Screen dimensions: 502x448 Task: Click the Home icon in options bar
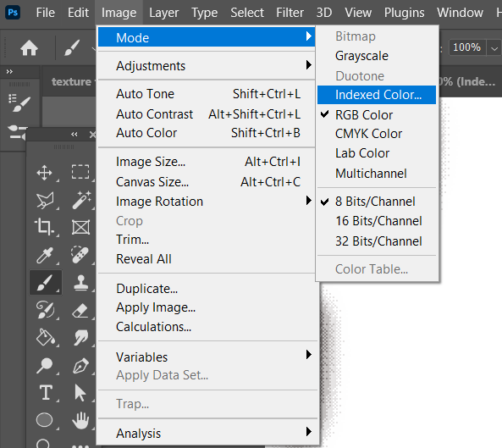click(x=29, y=48)
